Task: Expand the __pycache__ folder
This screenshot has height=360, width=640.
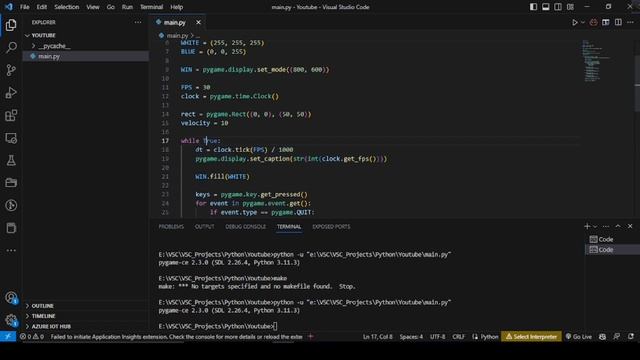Action: 85,46
